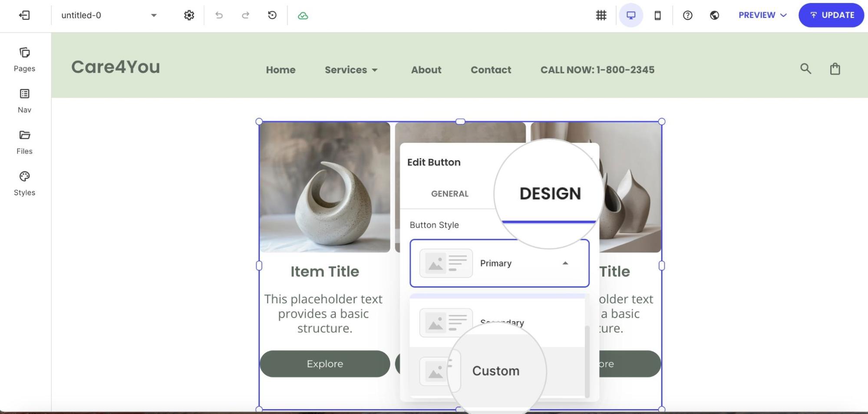Click the cloud saved status icon
Viewport: 868px width, 414px height.
pos(303,16)
